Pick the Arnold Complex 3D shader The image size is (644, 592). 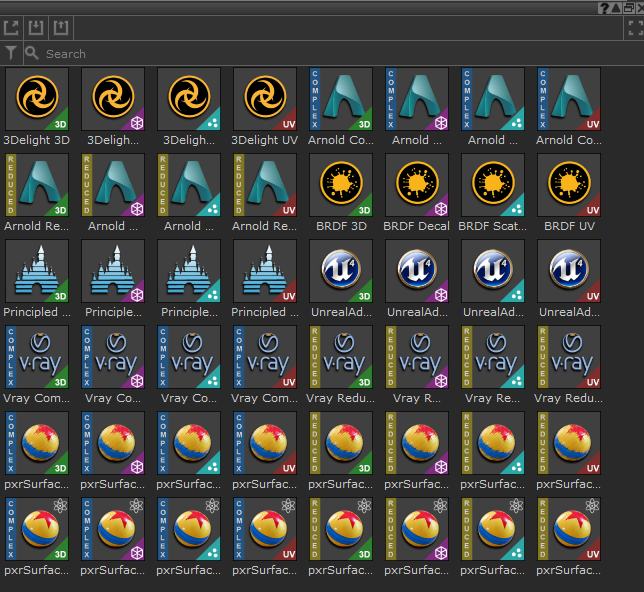341,100
